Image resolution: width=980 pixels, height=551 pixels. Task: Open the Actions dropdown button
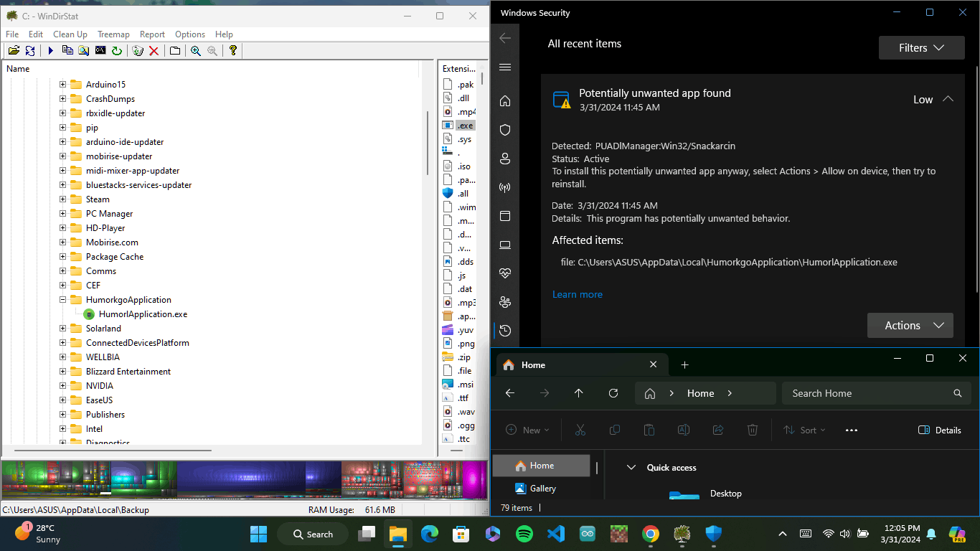pyautogui.click(x=910, y=325)
